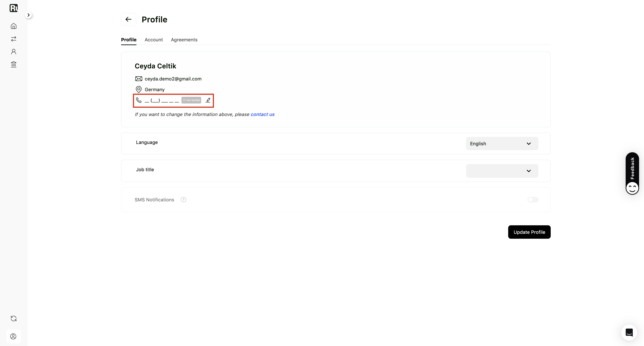Open the user account icon at sidebar bottom

tap(13, 336)
